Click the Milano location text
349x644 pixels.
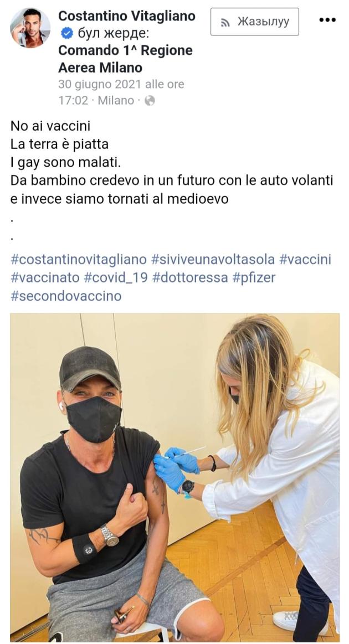pos(116,101)
